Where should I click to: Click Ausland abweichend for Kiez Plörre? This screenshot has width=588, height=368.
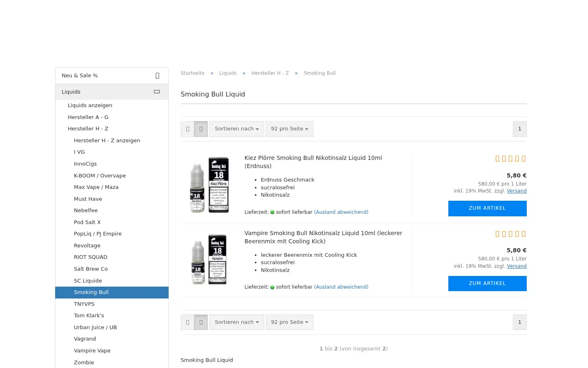[x=341, y=212]
